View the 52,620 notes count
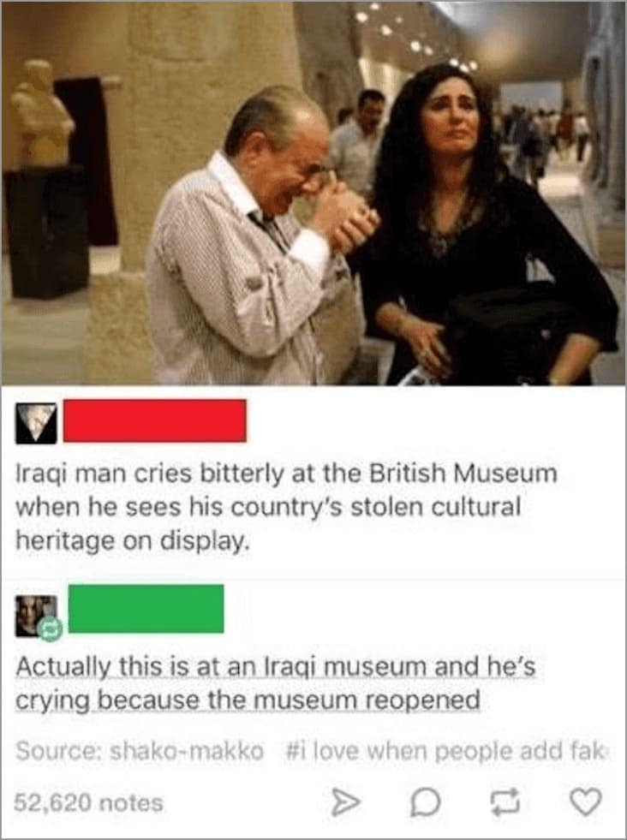This screenshot has height=840, width=627. 88,802
